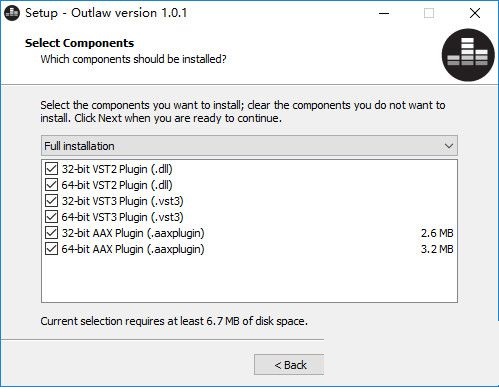Click the circular equalizer logo
This screenshot has width=499, height=392.
coord(468,55)
